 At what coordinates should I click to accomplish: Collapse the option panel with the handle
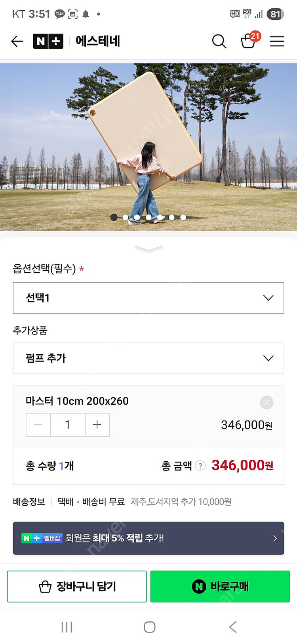148,249
